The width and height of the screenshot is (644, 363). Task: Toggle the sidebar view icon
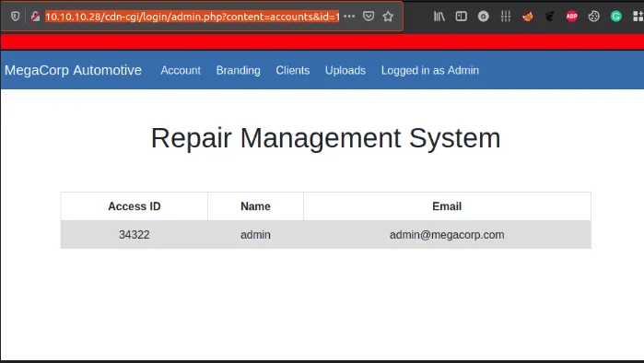pyautogui.click(x=462, y=17)
